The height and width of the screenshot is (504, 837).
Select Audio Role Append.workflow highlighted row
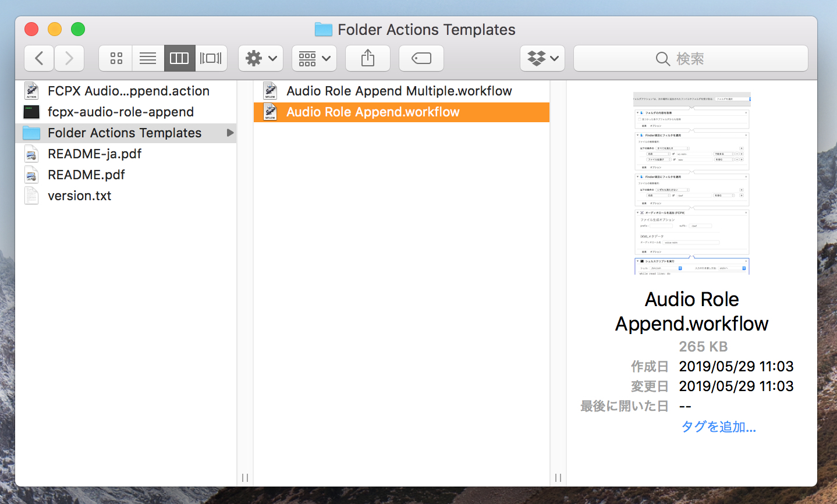coord(402,112)
